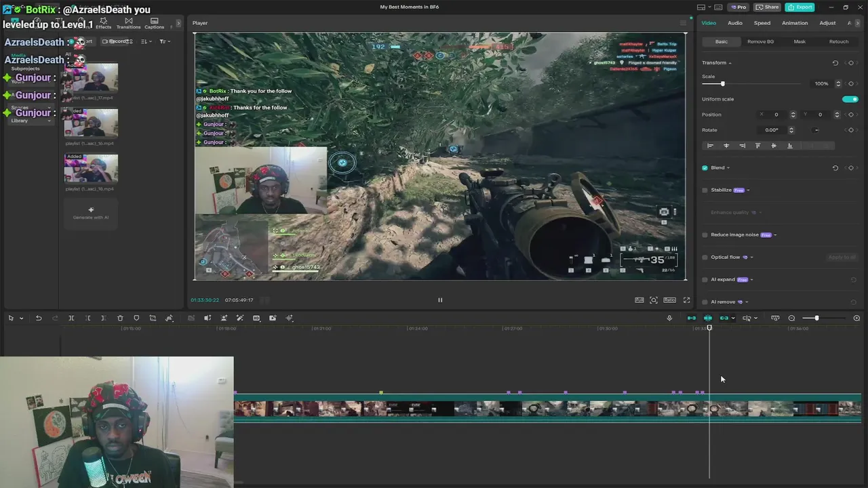The image size is (868, 488).
Task: Enable the AI expand checkbox
Action: coord(705,280)
